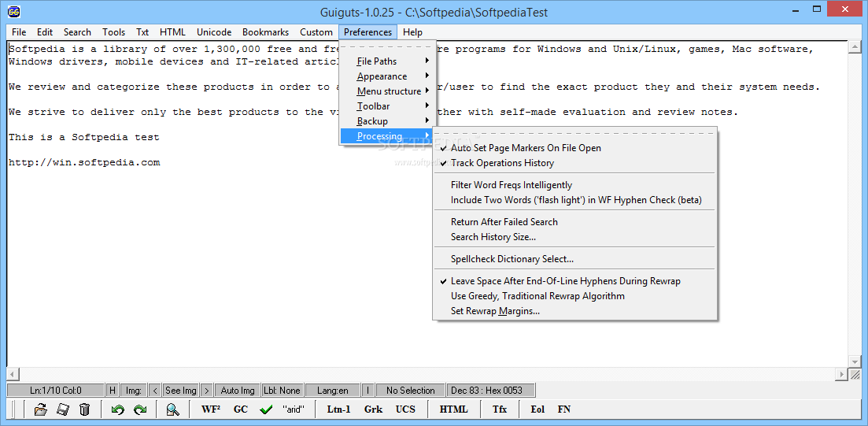Screen dimensions: 868x426
Task: Open Search History Size... dialog
Action: [x=574, y=237]
